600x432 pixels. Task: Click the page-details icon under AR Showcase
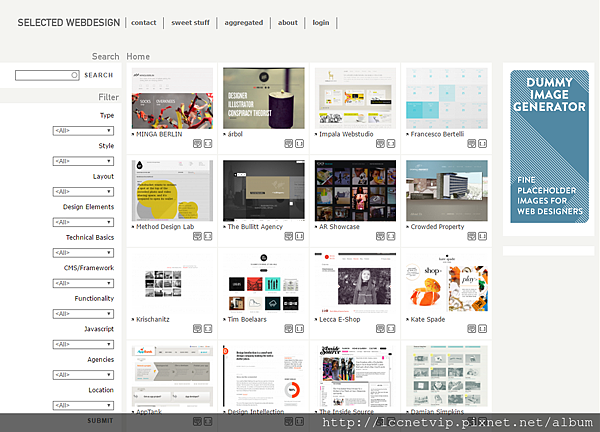(x=380, y=236)
